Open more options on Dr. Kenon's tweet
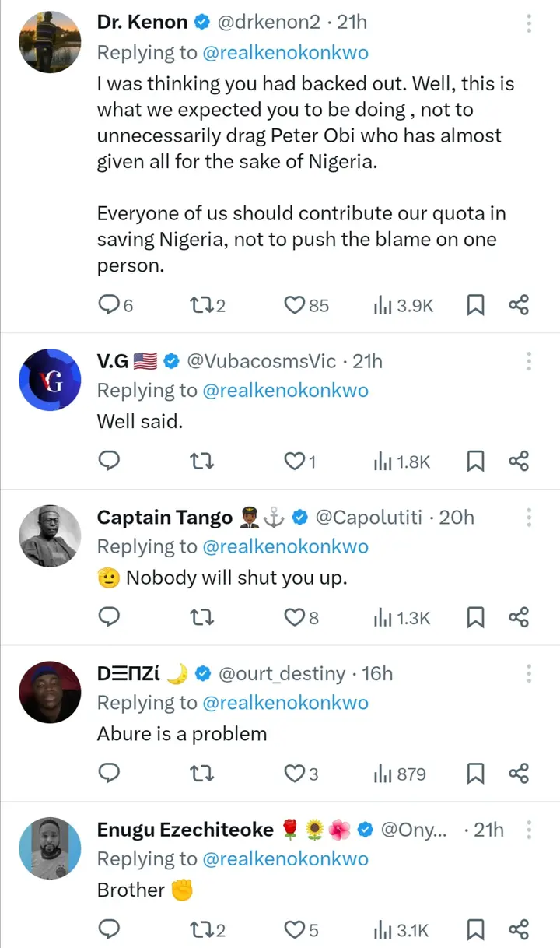Screen dimensions: 560x948 pyautogui.click(x=529, y=23)
